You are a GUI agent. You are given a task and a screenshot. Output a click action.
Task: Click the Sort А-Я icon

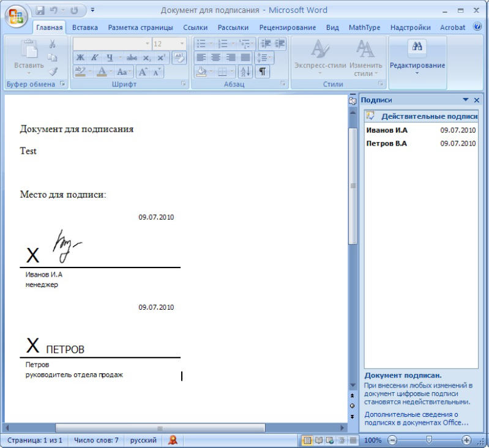coord(245,72)
